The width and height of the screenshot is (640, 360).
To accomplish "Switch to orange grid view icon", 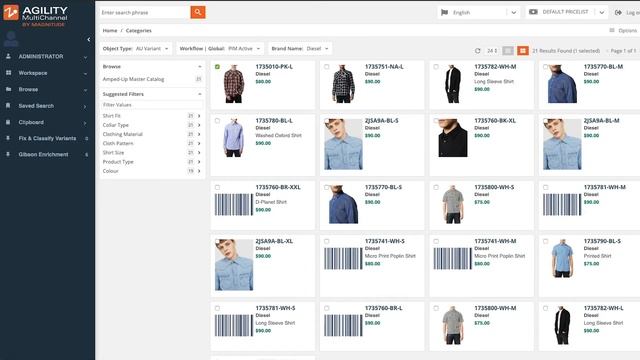I will tap(523, 51).
